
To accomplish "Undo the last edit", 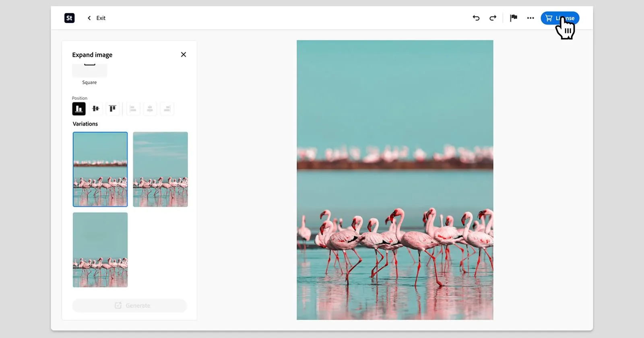I will coord(476,18).
